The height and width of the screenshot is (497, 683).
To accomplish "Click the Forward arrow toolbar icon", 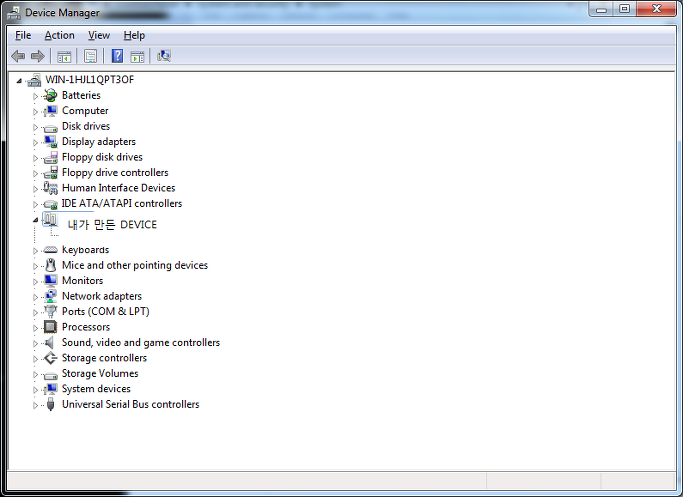I will click(x=38, y=56).
